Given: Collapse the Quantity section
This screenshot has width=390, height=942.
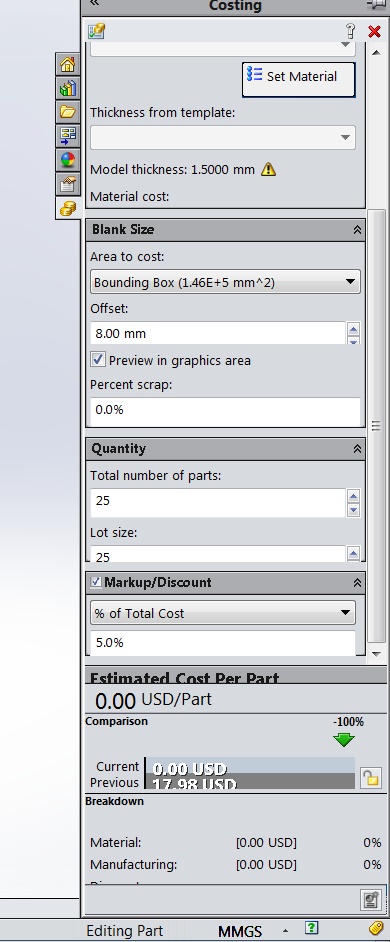Looking at the screenshot, I should (357, 449).
